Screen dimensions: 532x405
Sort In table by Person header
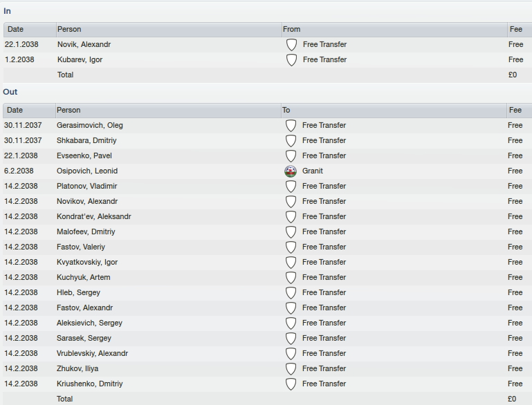tap(169, 30)
